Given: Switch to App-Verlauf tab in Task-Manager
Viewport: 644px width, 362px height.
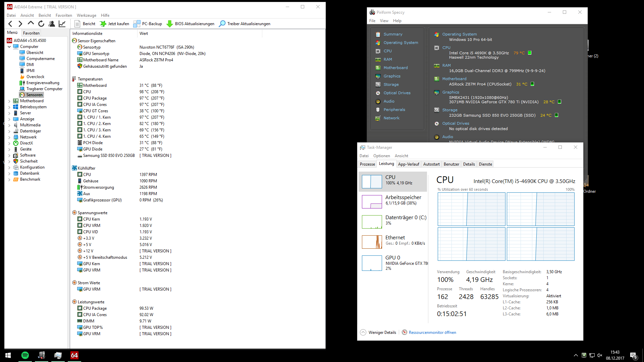Looking at the screenshot, I should coord(408,164).
